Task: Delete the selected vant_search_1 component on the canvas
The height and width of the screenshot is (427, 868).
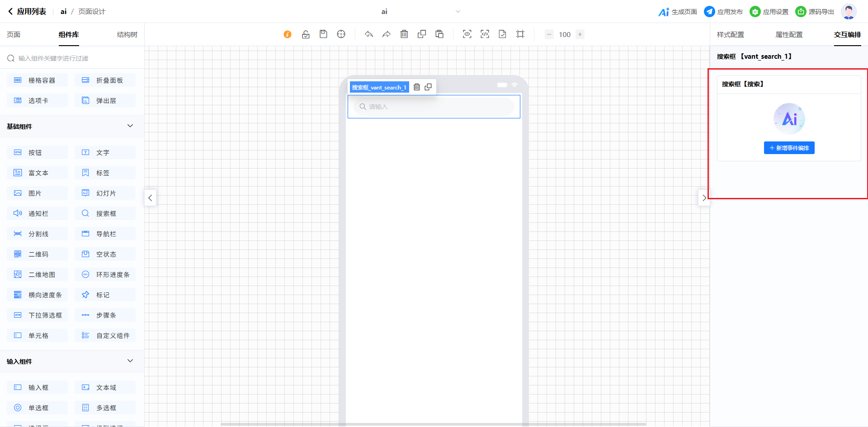Action: click(x=417, y=87)
